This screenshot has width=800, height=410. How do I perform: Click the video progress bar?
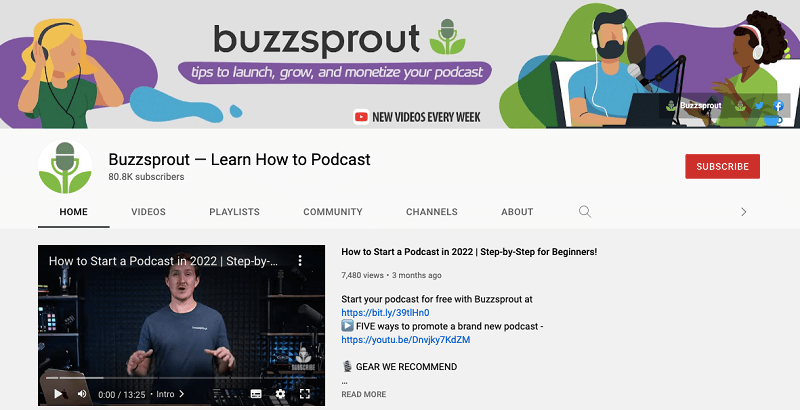182,378
